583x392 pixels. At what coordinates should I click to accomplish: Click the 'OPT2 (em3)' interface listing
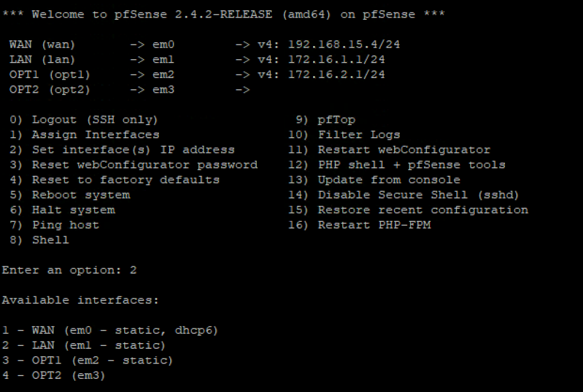click(54, 376)
